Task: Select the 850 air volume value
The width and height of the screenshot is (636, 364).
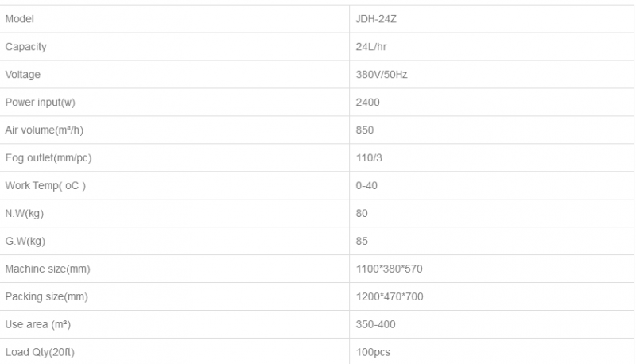Action: tap(366, 130)
